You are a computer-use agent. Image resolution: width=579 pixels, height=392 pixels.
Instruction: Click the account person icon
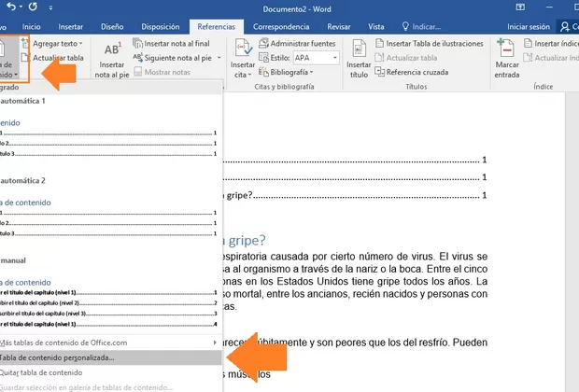[565, 26]
